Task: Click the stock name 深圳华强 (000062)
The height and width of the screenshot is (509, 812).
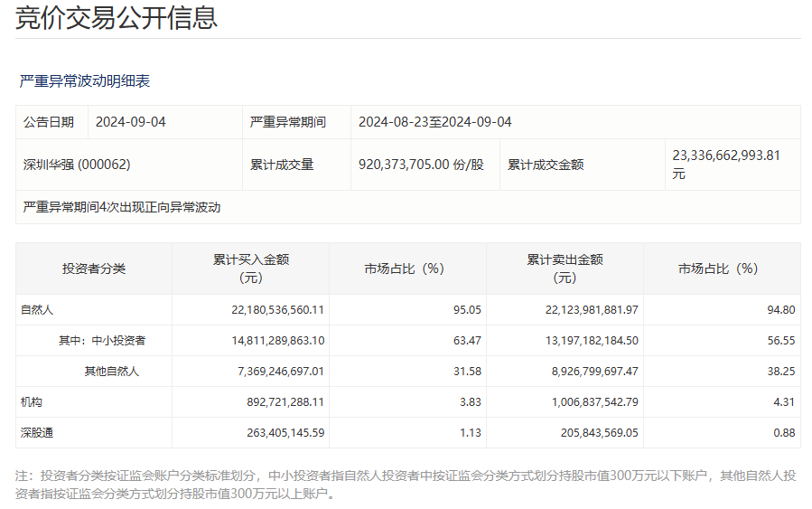Action: (77, 165)
